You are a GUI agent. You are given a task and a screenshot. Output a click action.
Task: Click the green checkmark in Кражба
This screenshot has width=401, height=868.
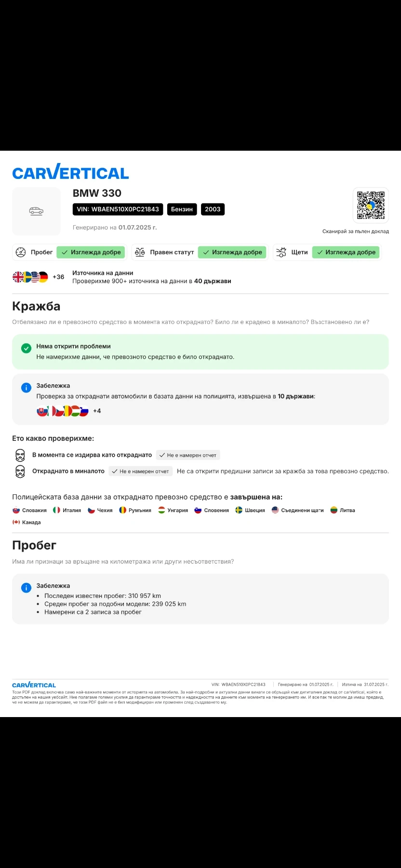click(26, 348)
